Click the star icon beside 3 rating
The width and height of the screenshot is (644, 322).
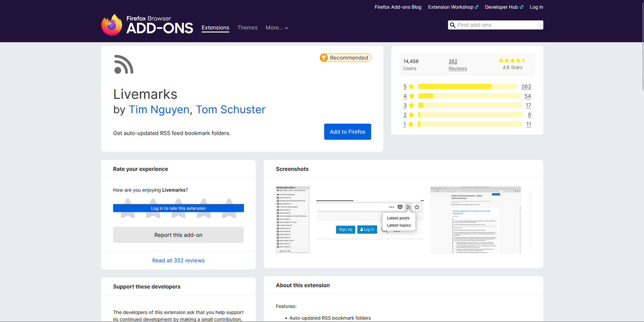411,105
